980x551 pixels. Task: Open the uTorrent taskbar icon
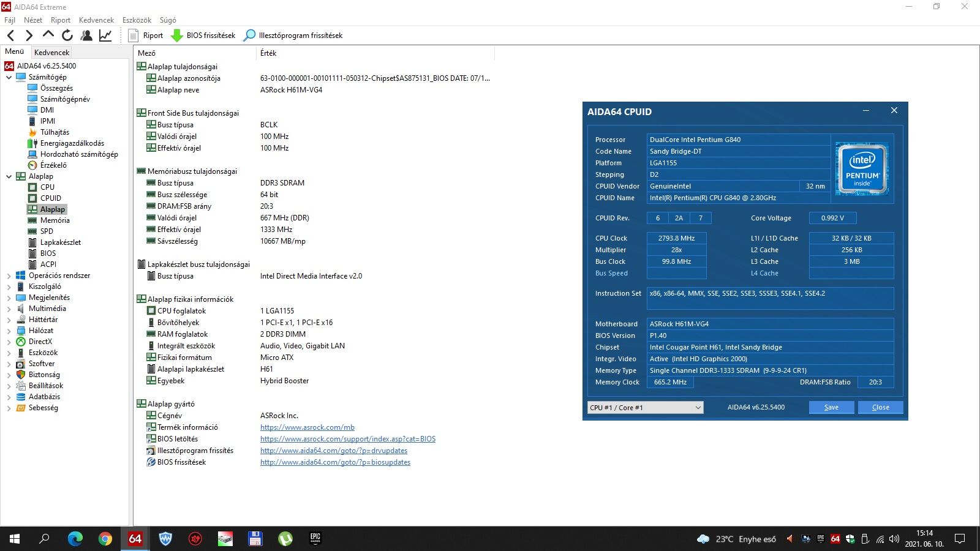[x=285, y=539]
